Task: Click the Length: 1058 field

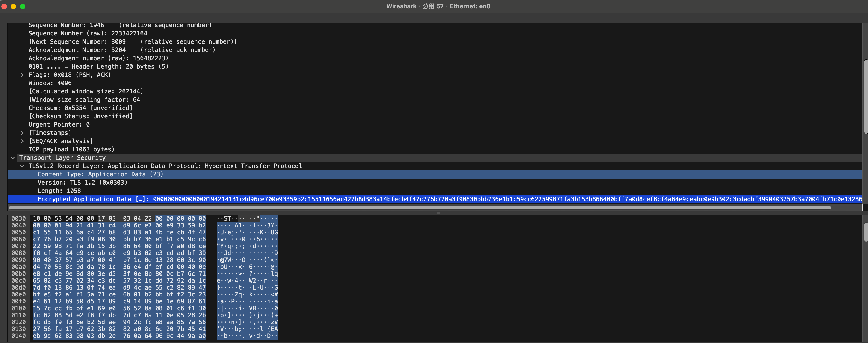Action: tap(59, 191)
